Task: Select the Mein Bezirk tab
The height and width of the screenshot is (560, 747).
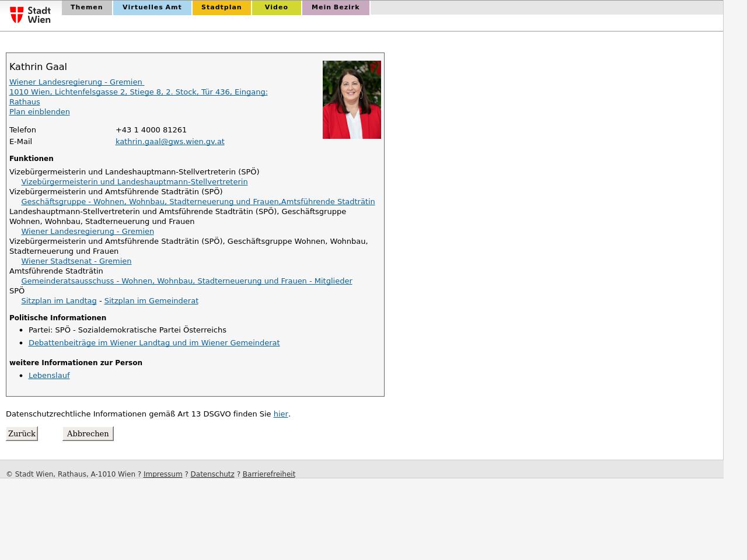Action: [335, 8]
